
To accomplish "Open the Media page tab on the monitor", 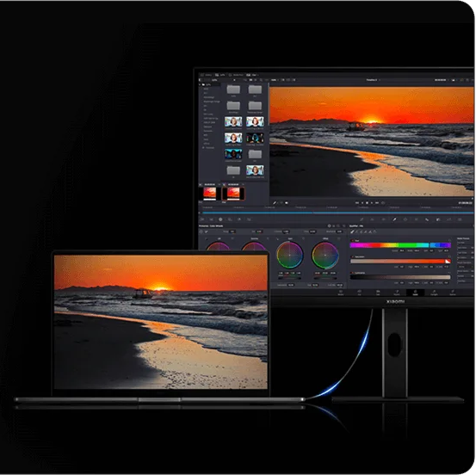I will (x=341, y=293).
